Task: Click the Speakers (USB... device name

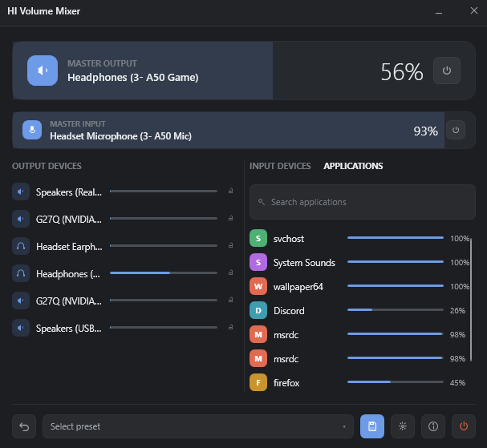Action: (69, 329)
